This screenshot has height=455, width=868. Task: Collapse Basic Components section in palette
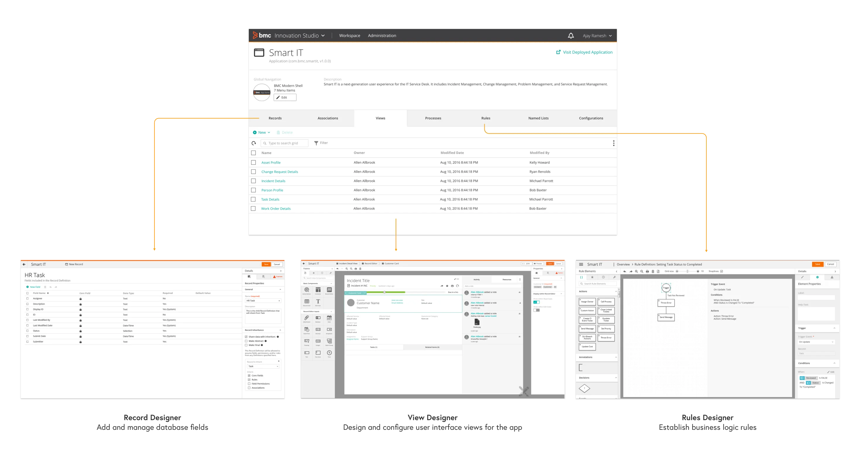331,284
